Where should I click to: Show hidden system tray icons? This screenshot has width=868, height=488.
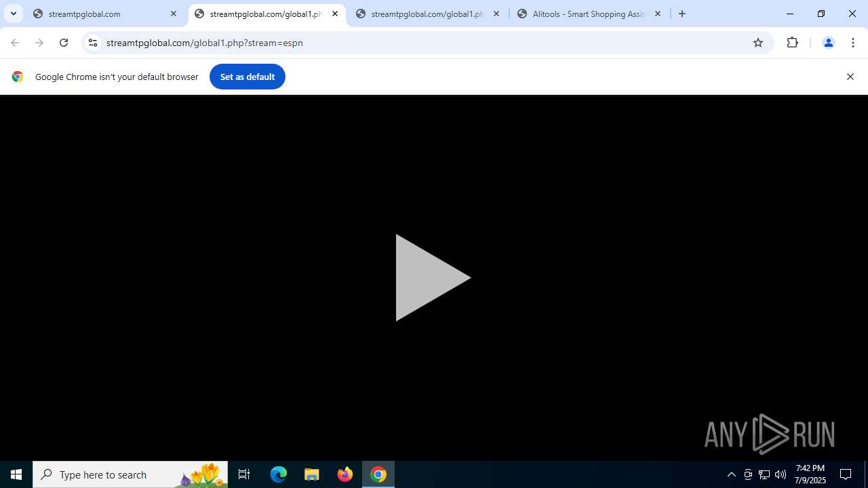[731, 474]
